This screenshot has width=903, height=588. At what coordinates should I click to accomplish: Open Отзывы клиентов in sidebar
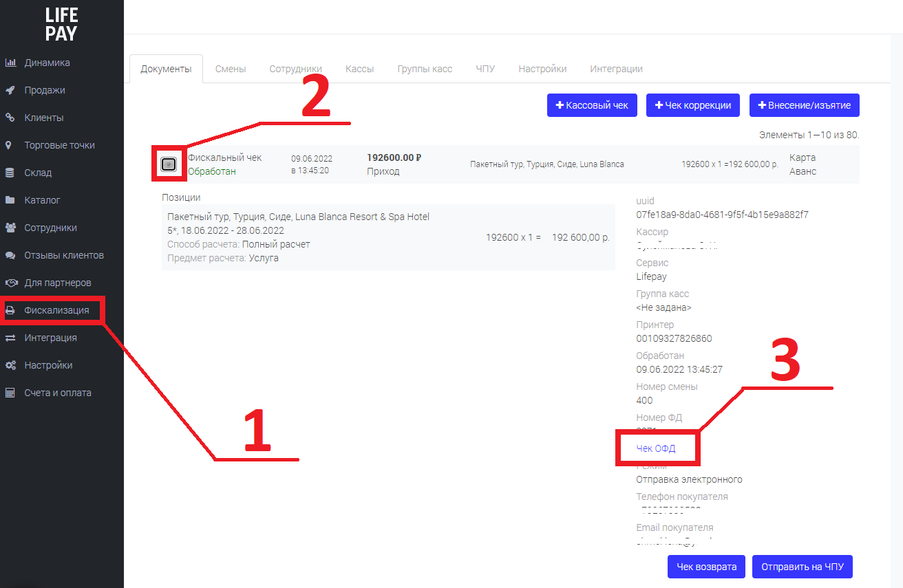tap(64, 255)
